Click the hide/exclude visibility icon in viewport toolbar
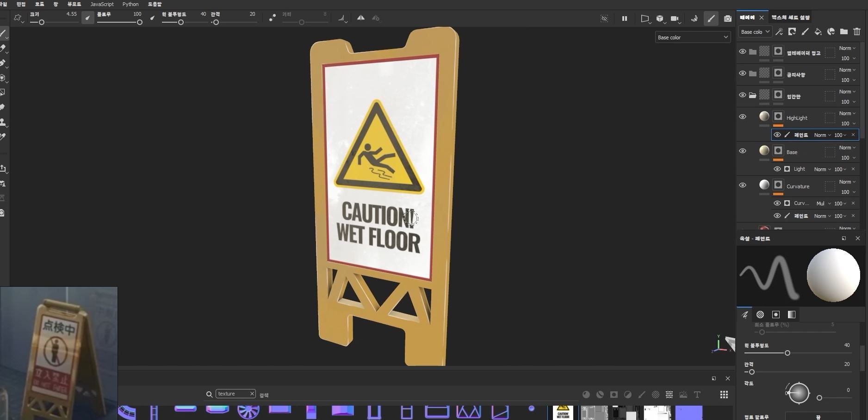The height and width of the screenshot is (420, 868). 604,19
